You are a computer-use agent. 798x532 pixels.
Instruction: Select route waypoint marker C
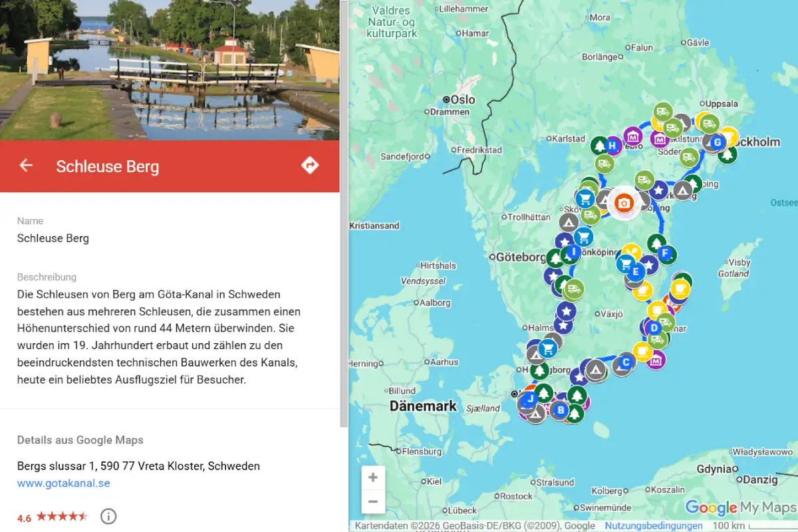(x=625, y=362)
